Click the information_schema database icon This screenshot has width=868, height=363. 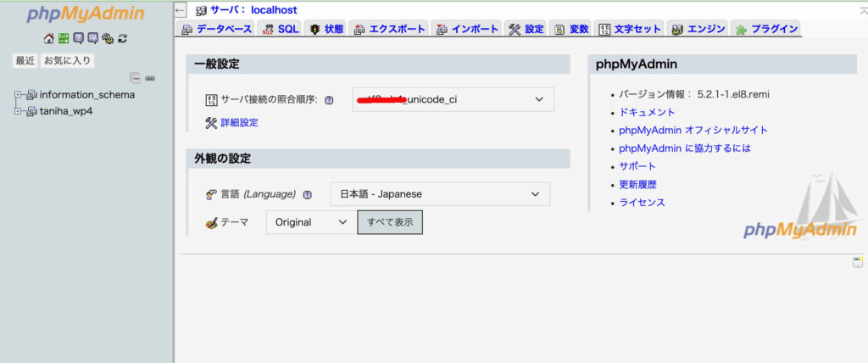[x=32, y=95]
